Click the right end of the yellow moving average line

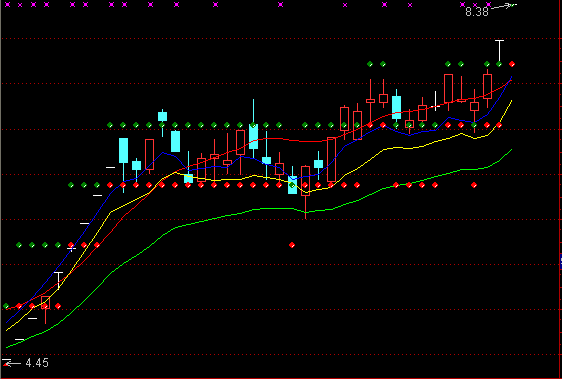pos(511,101)
